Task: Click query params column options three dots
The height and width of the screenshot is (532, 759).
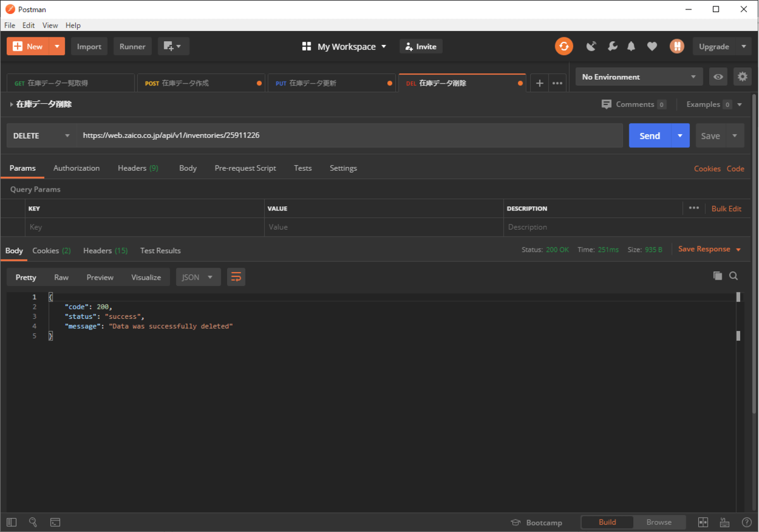Action: (694, 208)
